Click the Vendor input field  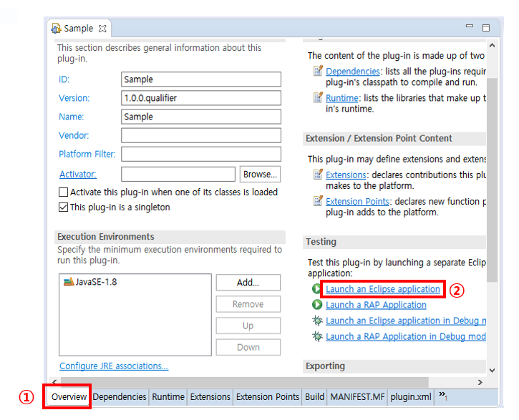[x=201, y=135]
